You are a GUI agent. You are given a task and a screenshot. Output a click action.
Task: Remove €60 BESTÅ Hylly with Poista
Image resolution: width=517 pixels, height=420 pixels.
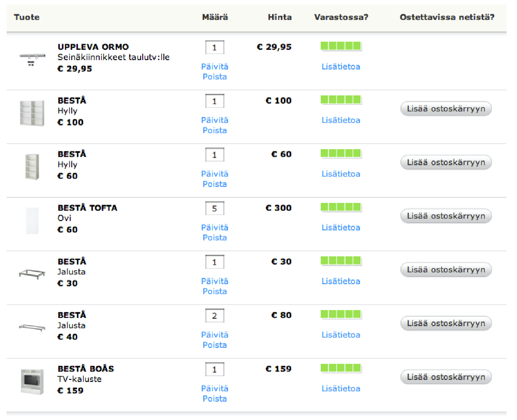click(215, 184)
